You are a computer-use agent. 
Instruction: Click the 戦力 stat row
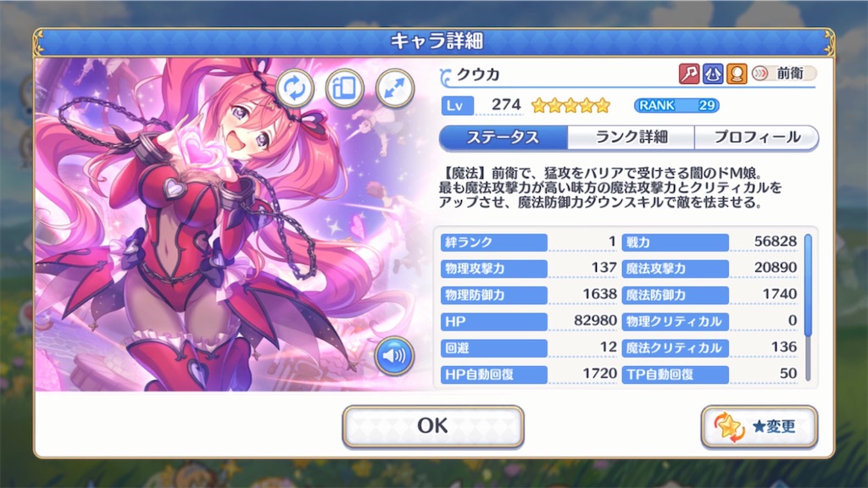(x=710, y=241)
